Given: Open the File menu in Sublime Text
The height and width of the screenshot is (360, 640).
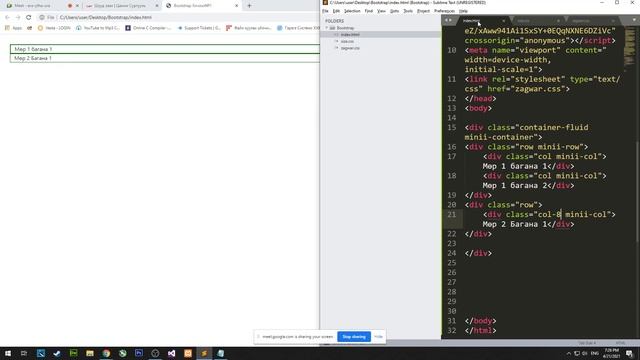Looking at the screenshot, I should (325, 11).
